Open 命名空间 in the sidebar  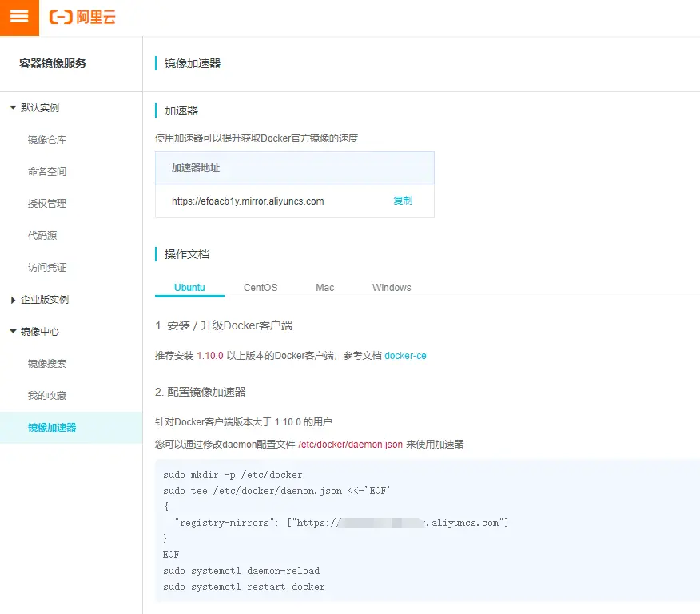pos(47,171)
